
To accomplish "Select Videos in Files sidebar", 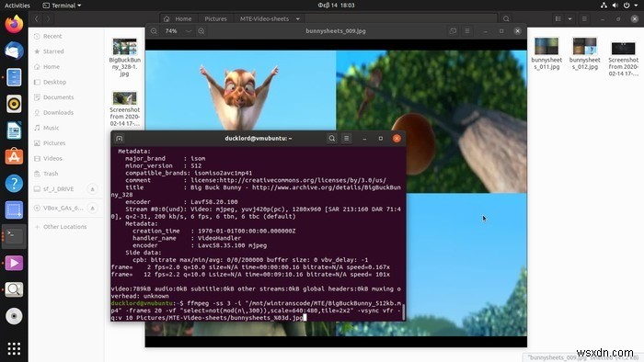I will tap(65, 158).
